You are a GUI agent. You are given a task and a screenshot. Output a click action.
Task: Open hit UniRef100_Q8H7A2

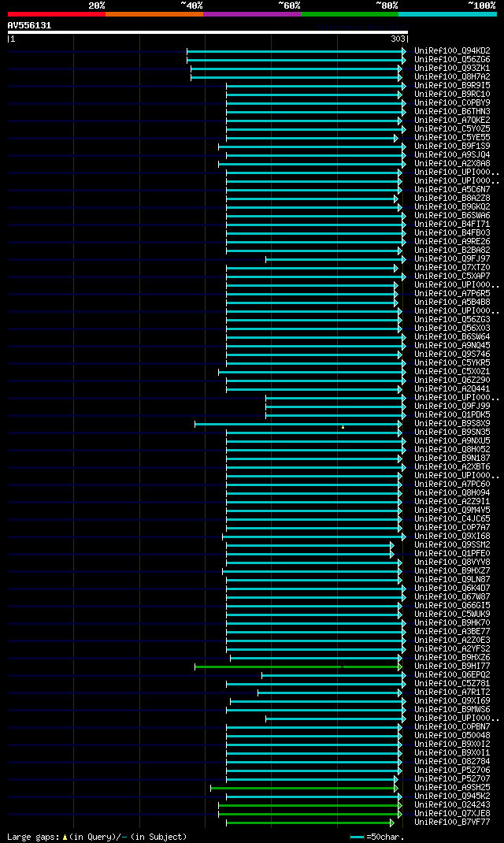pyautogui.click(x=452, y=77)
